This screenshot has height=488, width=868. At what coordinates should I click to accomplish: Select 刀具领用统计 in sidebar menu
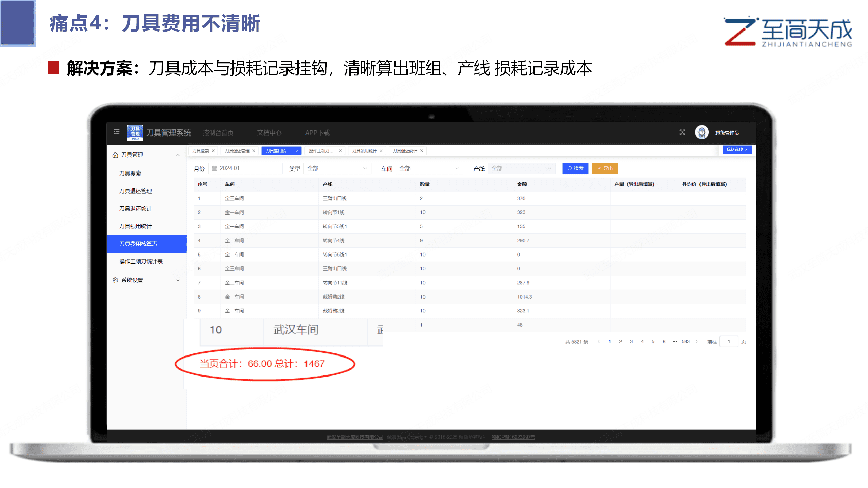point(136,226)
